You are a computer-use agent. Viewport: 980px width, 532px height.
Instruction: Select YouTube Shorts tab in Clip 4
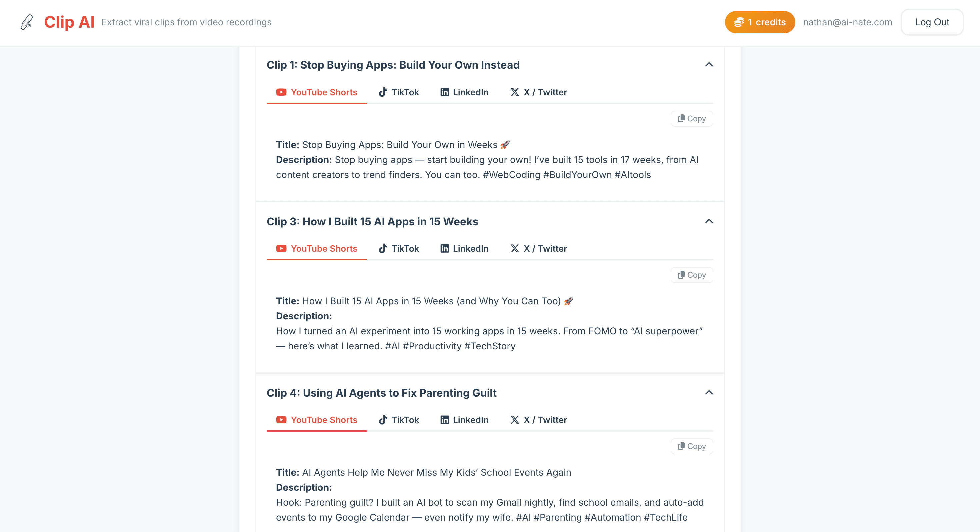point(317,420)
